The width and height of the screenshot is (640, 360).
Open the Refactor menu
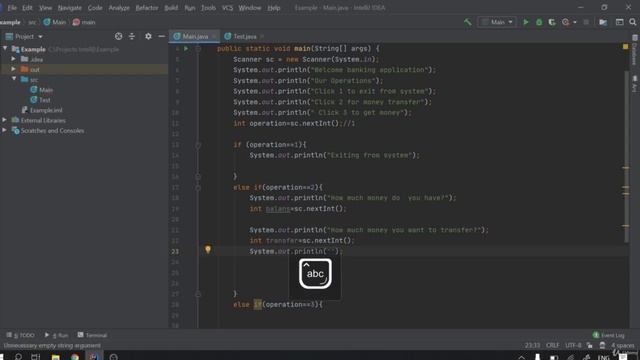(x=147, y=8)
